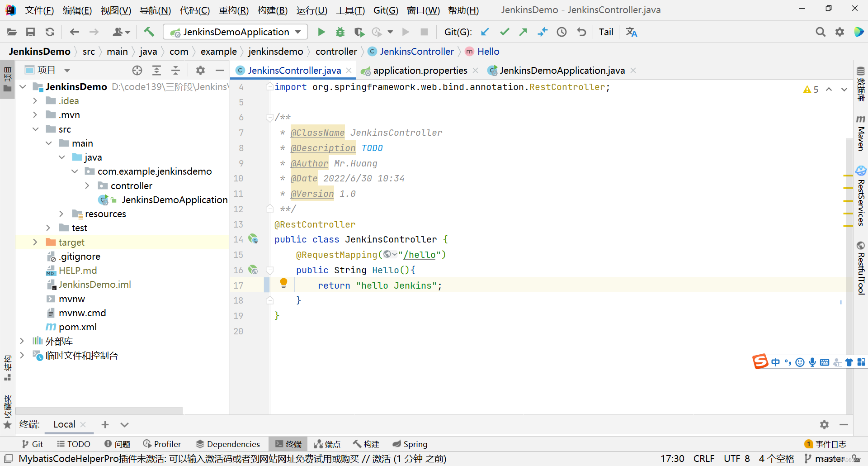This screenshot has height=466, width=868.
Task: Run with coverage shield icon
Action: pyautogui.click(x=359, y=32)
